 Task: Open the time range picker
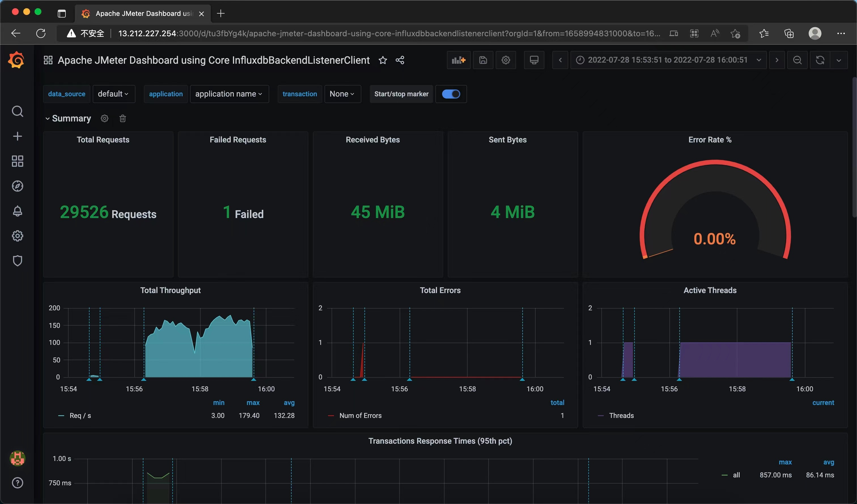pyautogui.click(x=668, y=60)
